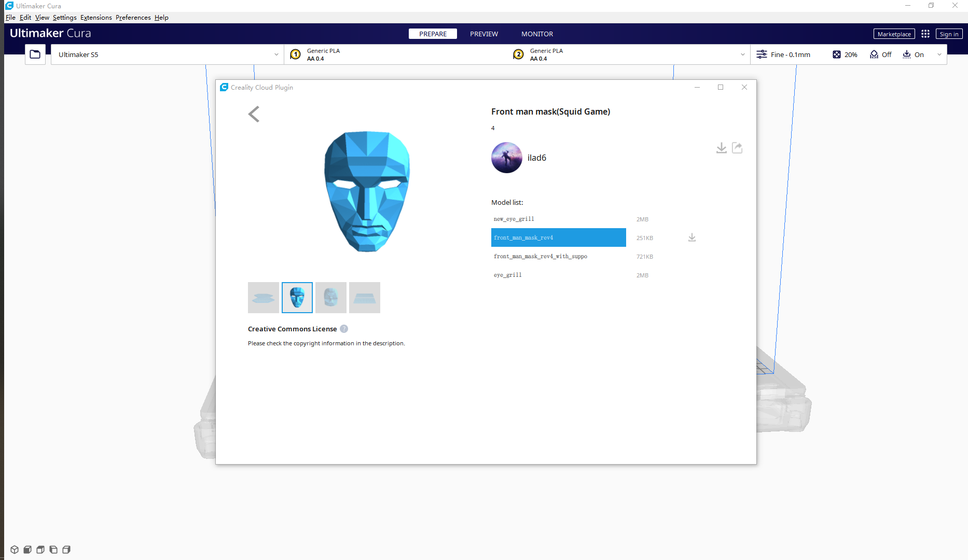Image resolution: width=968 pixels, height=560 pixels.
Task: Click the 20% infill icon
Action: (837, 54)
